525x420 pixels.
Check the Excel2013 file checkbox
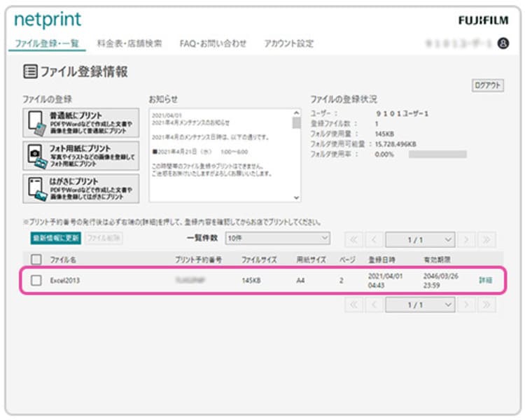36,280
